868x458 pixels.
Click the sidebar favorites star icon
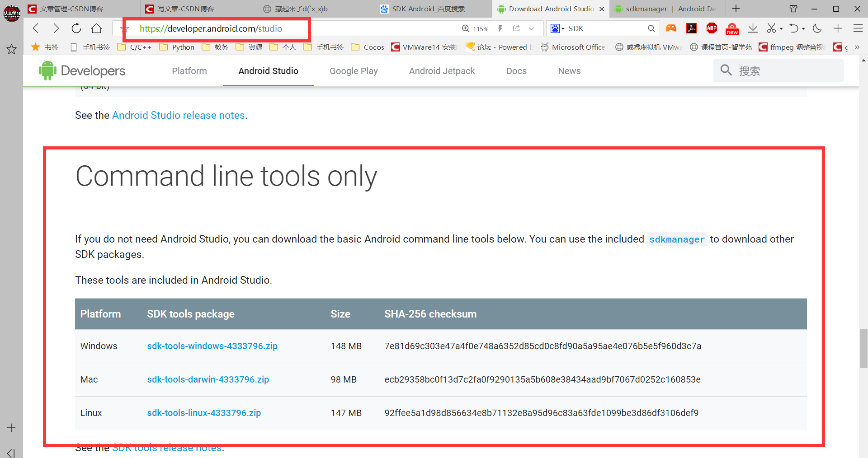(11, 49)
